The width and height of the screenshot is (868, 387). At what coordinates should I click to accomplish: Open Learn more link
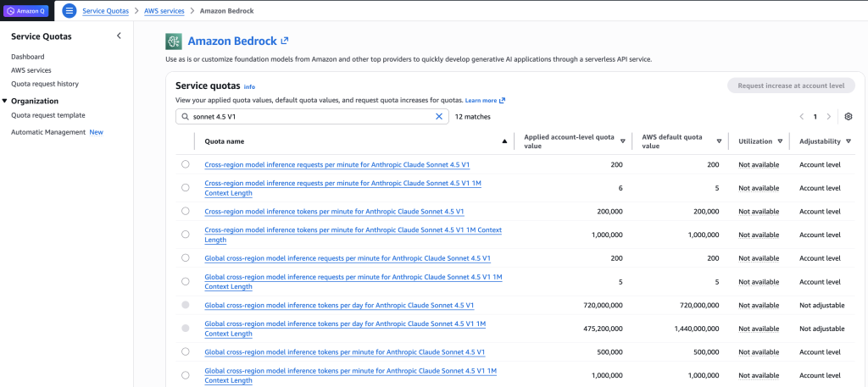(481, 101)
